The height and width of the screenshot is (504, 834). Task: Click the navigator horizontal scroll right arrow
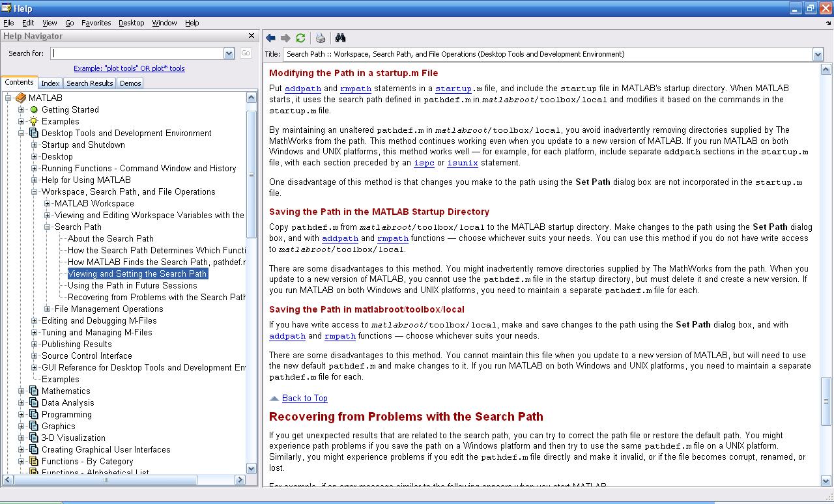tap(240, 480)
